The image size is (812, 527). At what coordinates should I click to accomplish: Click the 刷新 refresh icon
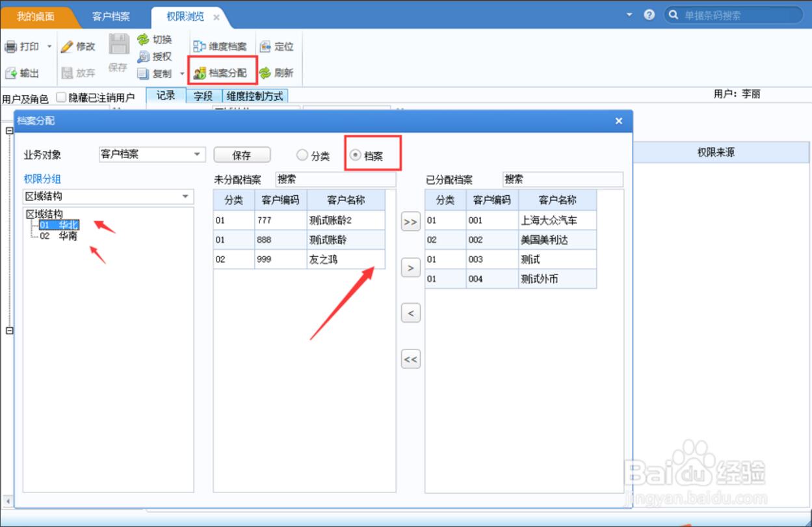point(265,74)
